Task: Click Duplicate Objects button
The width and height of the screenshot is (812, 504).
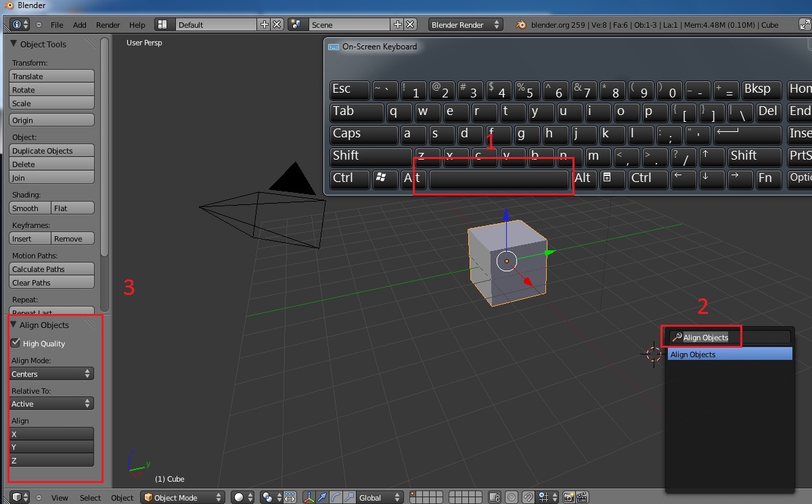Action: [x=51, y=150]
